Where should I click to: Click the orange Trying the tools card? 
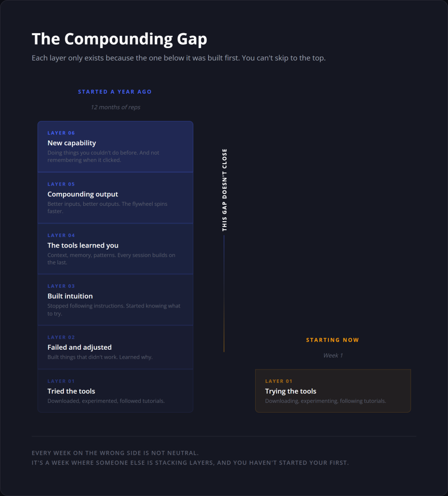[333, 391]
